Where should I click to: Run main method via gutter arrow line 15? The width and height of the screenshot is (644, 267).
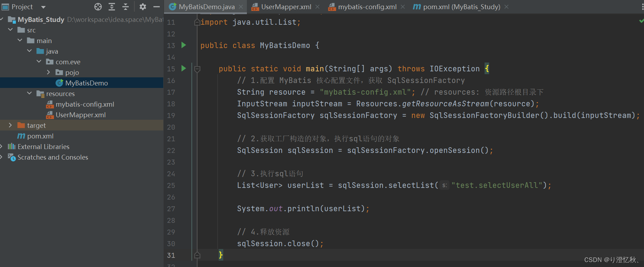tap(183, 69)
